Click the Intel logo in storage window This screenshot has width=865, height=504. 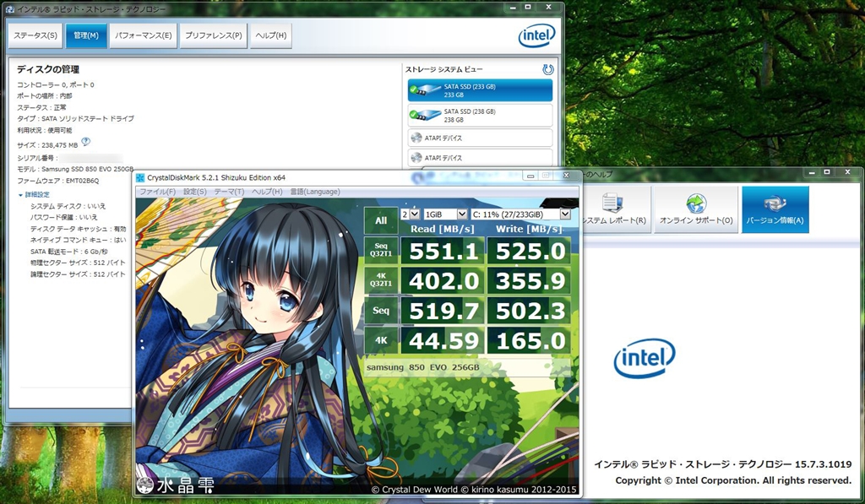pos(536,36)
